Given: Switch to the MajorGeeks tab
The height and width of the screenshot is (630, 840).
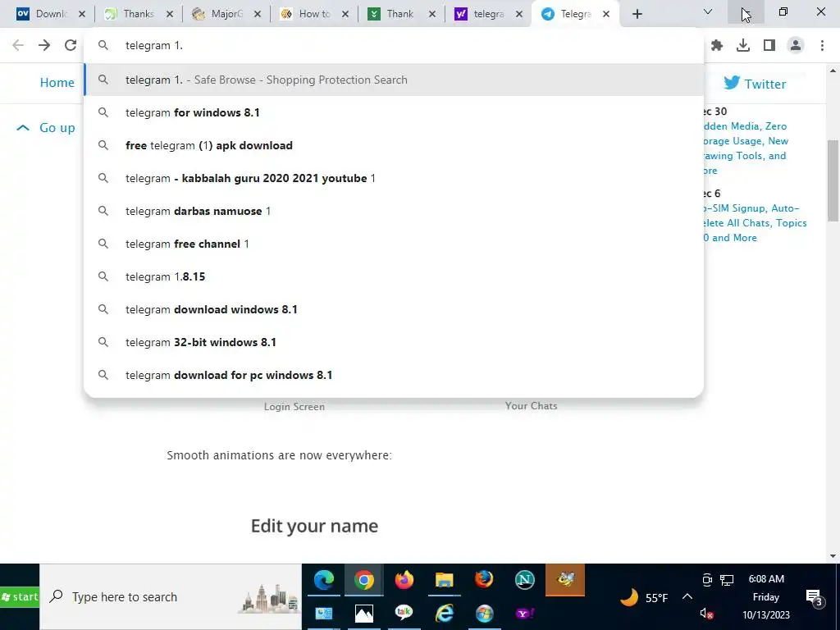Looking at the screenshot, I should (x=226, y=14).
